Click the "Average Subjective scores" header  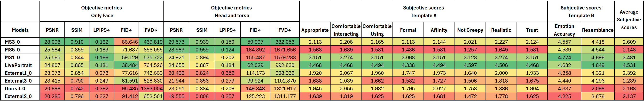pyautogui.click(x=628, y=20)
